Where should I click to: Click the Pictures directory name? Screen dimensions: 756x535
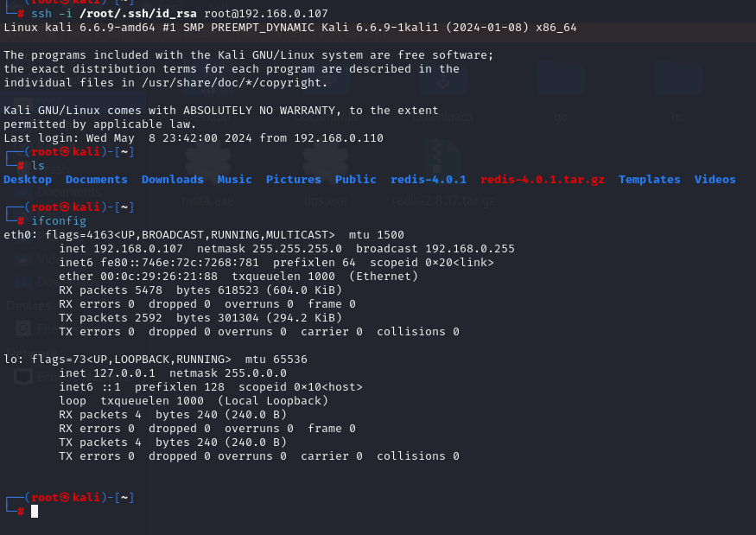point(294,180)
